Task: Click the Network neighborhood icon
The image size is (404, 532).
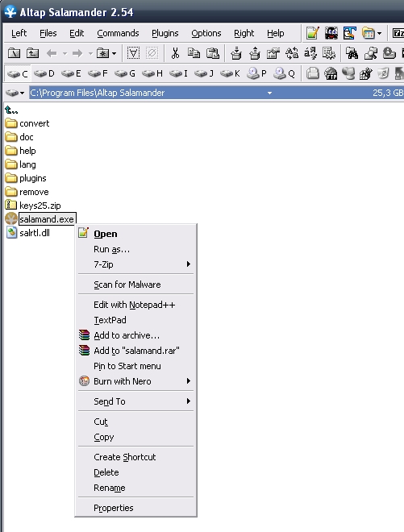Action: click(x=348, y=73)
